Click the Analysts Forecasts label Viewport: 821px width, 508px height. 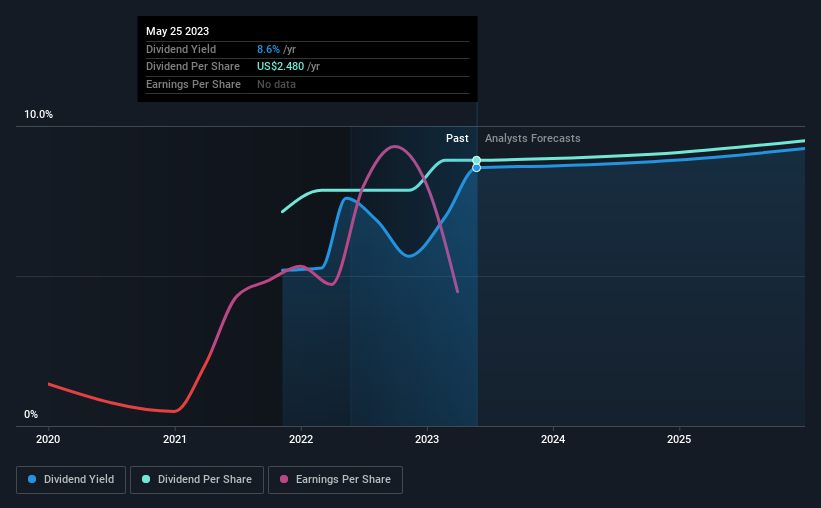[x=532, y=138]
